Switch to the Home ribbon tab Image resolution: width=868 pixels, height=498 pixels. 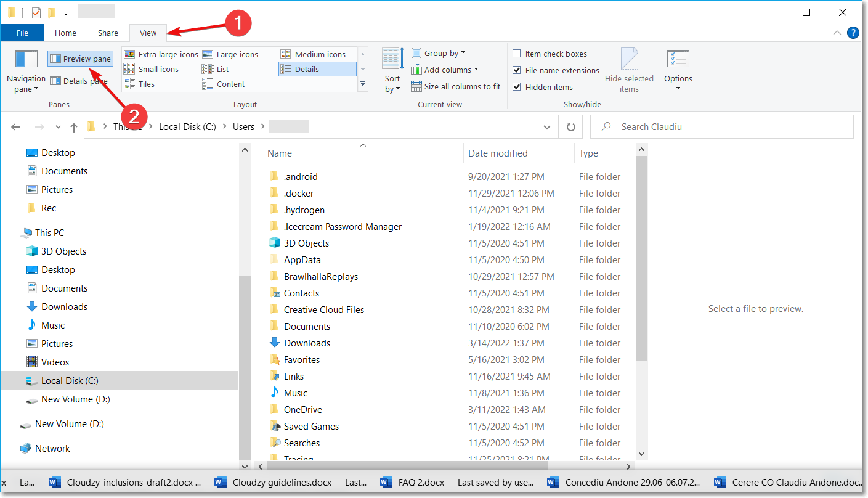65,33
